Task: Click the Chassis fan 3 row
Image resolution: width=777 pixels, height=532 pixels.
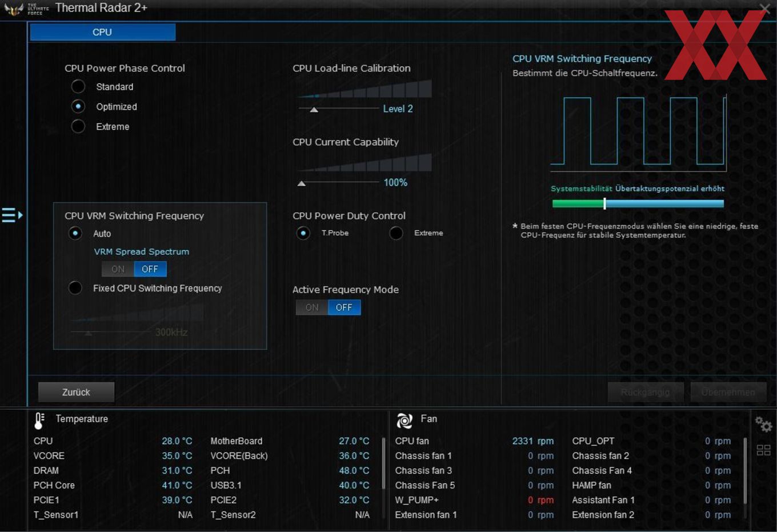Action: (475, 471)
